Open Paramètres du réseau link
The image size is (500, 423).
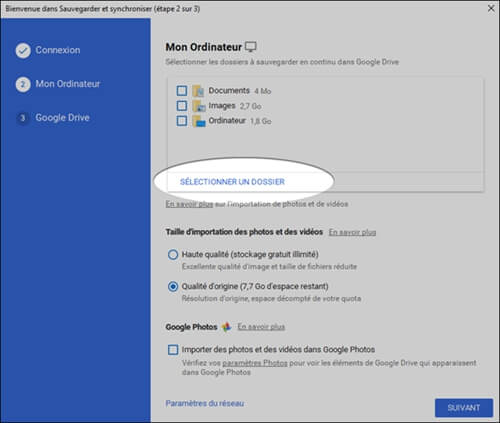click(205, 403)
